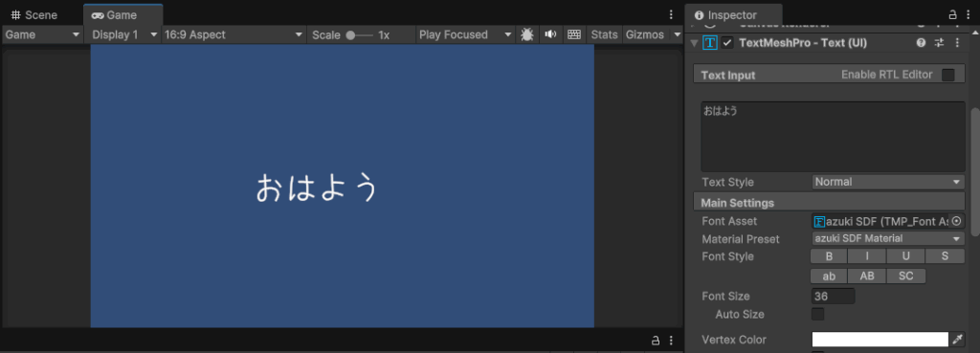Open the 16:9 Aspect dropdown
This screenshot has height=353, width=980.
[x=234, y=35]
